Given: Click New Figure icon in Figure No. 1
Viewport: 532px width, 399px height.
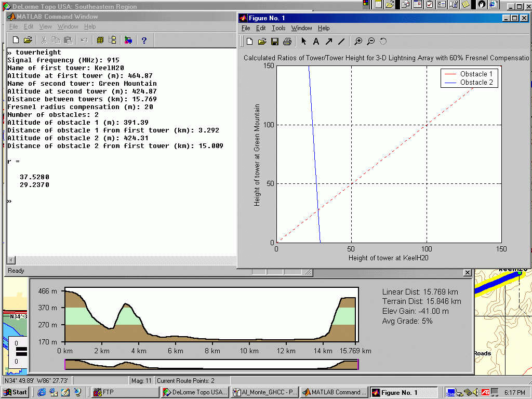Looking at the screenshot, I should [x=250, y=42].
